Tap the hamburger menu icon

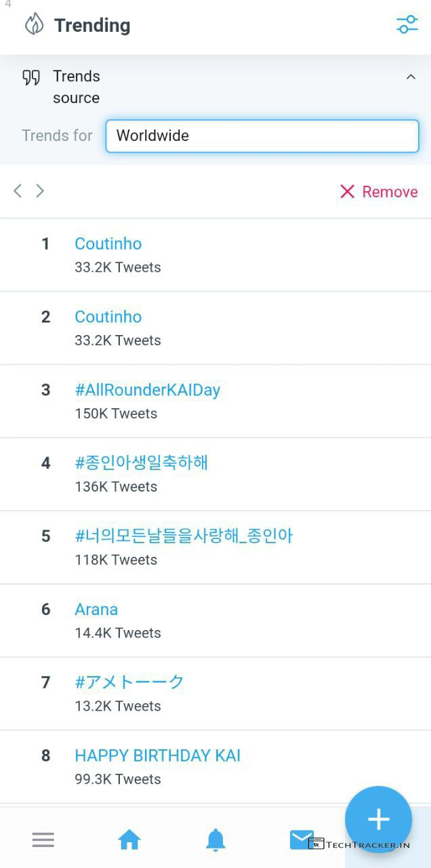click(43, 840)
